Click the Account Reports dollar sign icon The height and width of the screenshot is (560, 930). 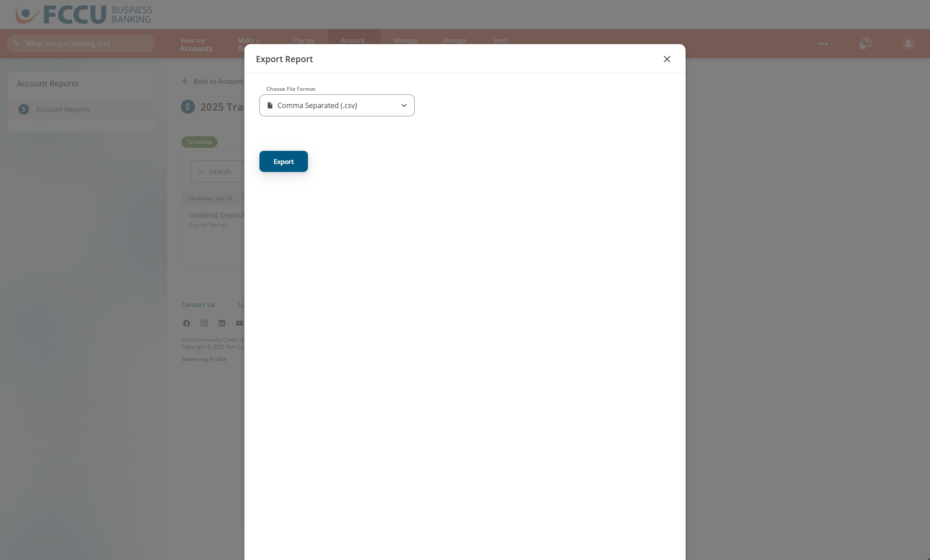coord(24,109)
